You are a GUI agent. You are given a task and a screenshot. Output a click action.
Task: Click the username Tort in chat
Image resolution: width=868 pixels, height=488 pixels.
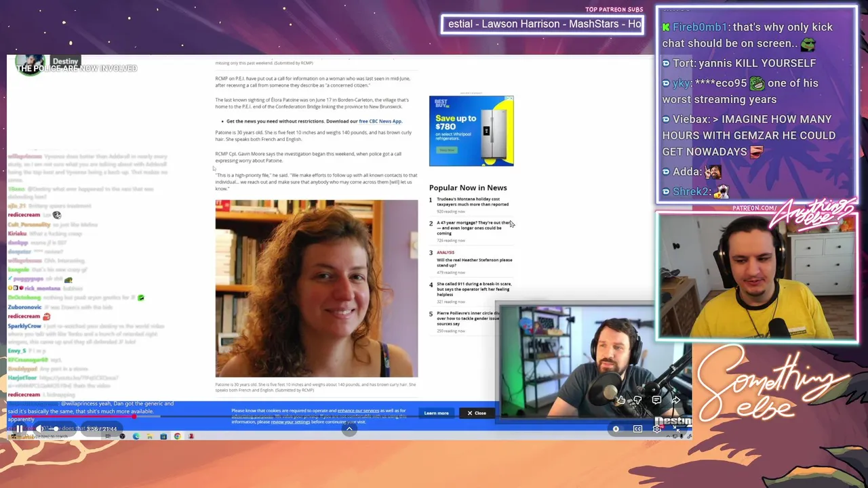tap(683, 63)
